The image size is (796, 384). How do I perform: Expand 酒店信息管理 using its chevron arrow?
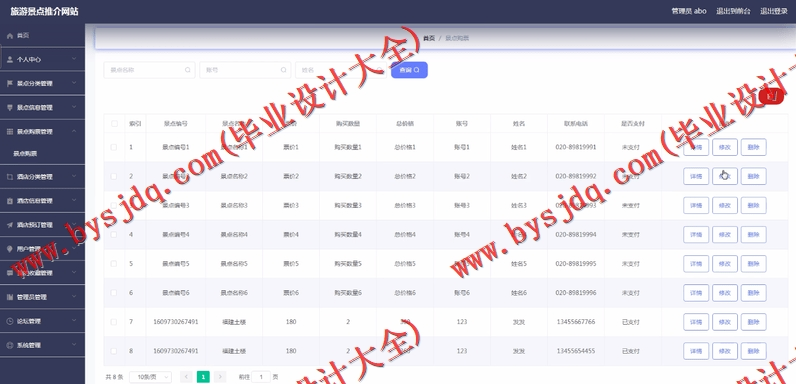coord(74,200)
